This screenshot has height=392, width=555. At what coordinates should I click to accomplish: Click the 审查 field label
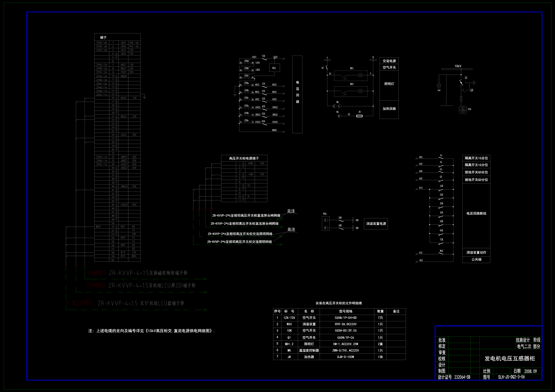[x=442, y=352]
